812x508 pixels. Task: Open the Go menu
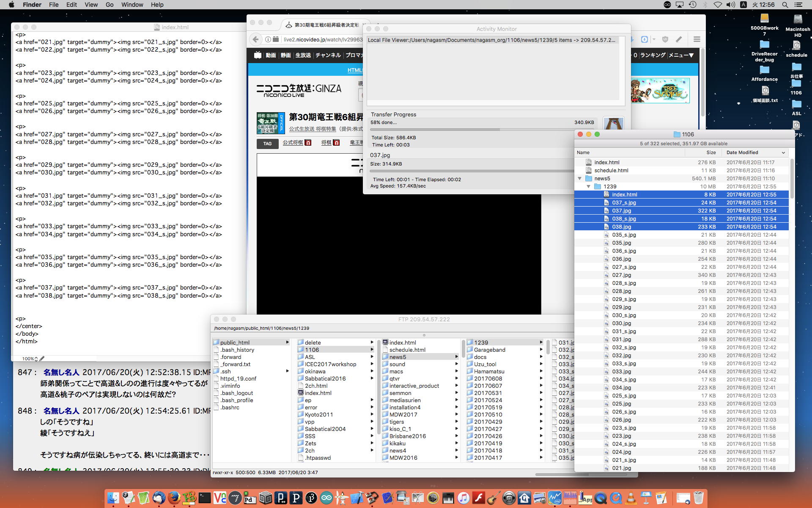coord(110,5)
